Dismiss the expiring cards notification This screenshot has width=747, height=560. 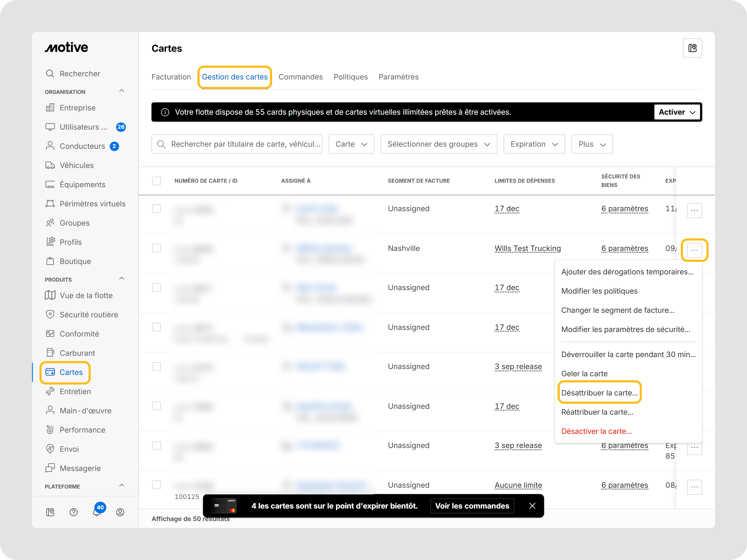click(x=532, y=506)
